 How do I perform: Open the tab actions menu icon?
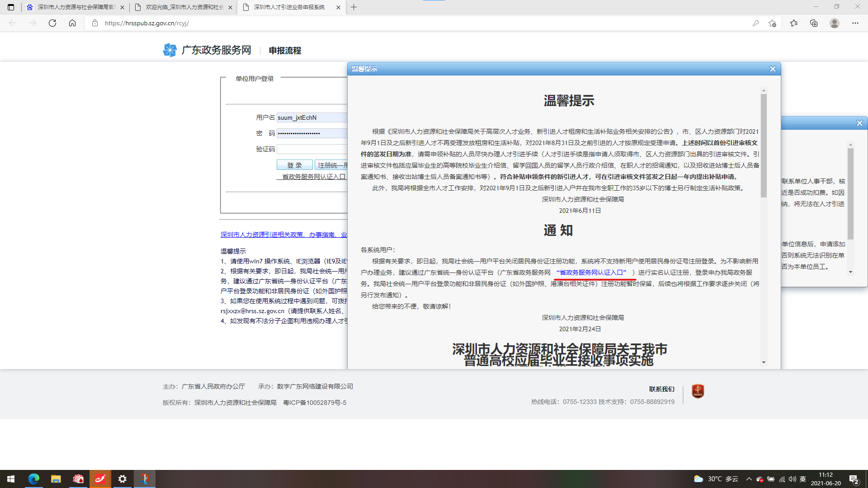(11, 7)
